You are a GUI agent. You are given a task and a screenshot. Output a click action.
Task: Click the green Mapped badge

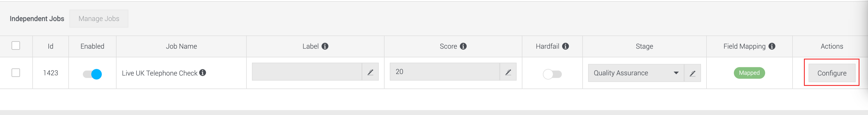point(749,73)
